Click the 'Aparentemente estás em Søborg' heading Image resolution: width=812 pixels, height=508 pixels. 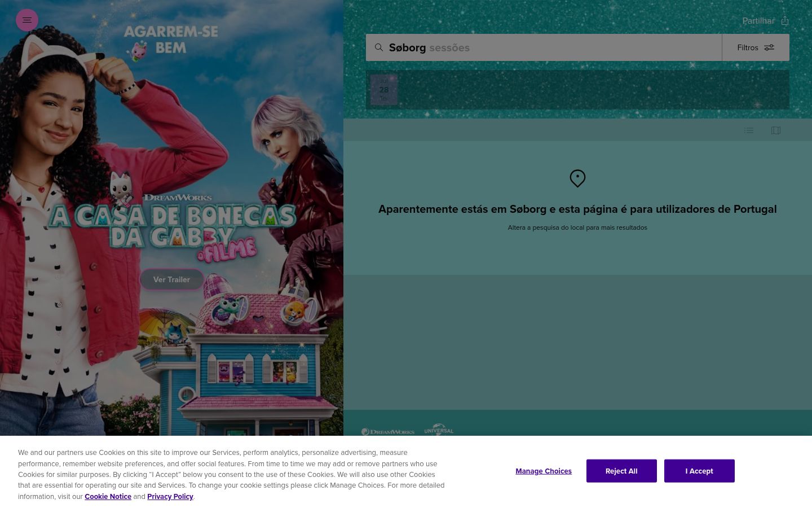(x=577, y=209)
